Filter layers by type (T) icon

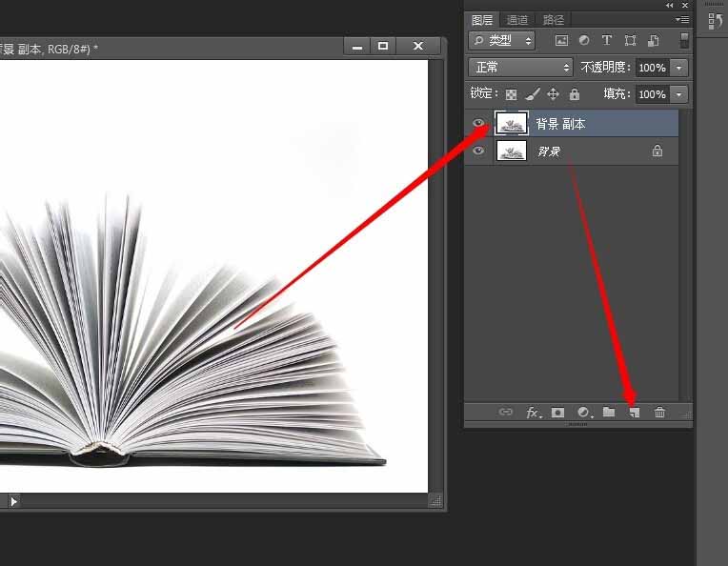point(607,41)
